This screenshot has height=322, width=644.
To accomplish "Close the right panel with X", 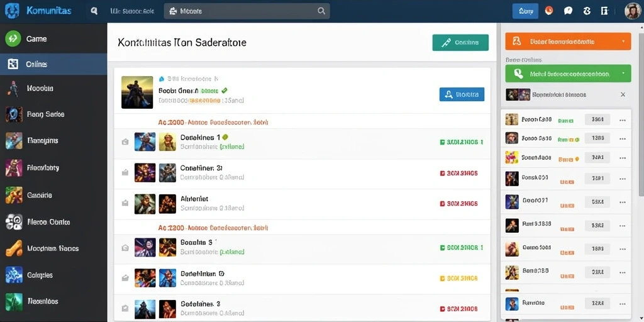I will click(x=623, y=94).
